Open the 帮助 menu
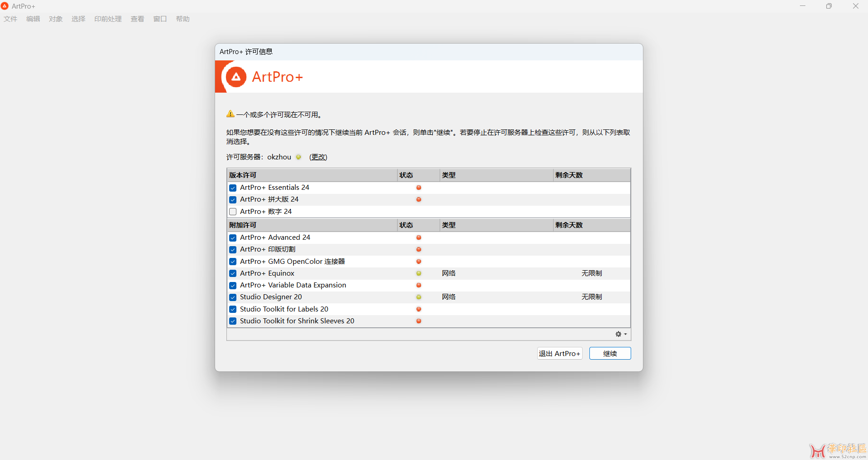This screenshot has height=460, width=868. pos(183,19)
